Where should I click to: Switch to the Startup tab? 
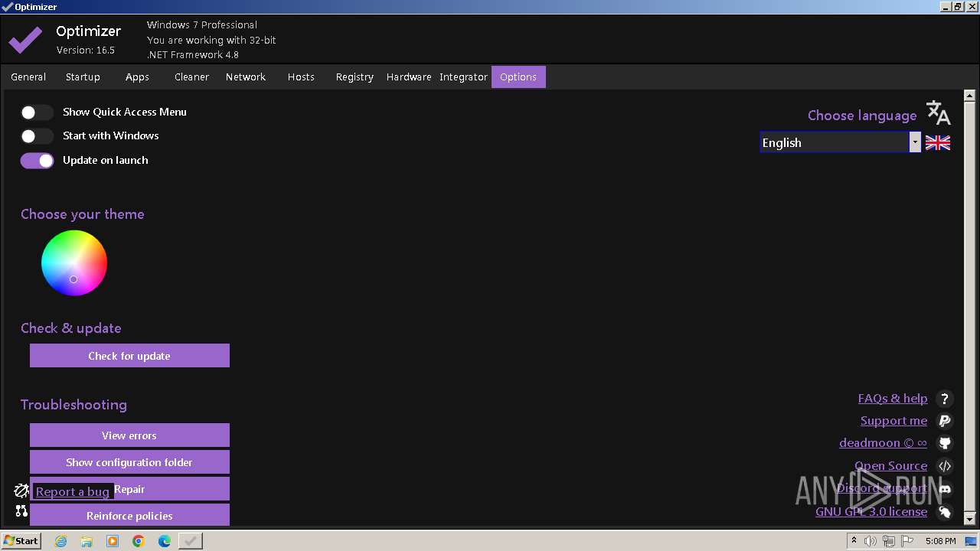pyautogui.click(x=83, y=77)
